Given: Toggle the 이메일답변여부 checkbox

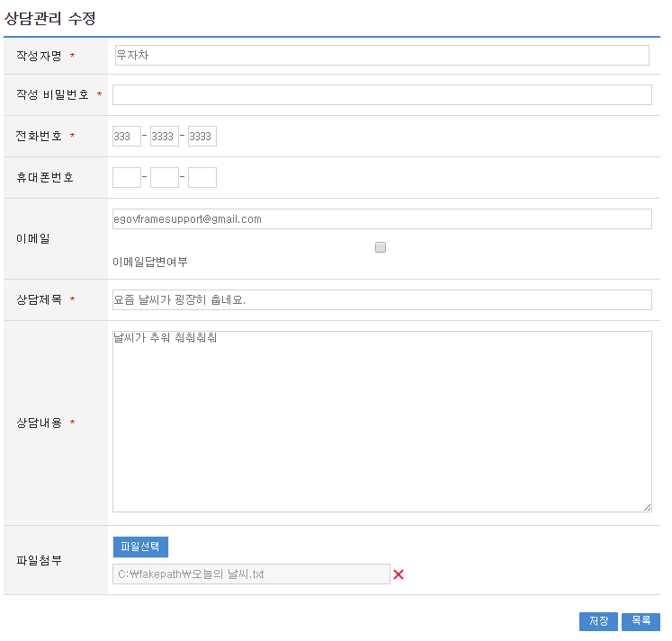Looking at the screenshot, I should pyautogui.click(x=381, y=247).
